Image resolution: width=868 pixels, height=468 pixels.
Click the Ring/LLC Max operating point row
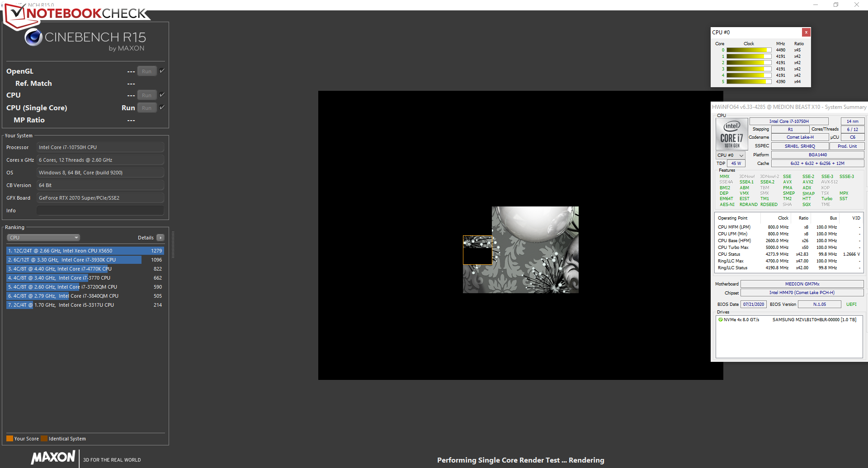[x=789, y=261]
